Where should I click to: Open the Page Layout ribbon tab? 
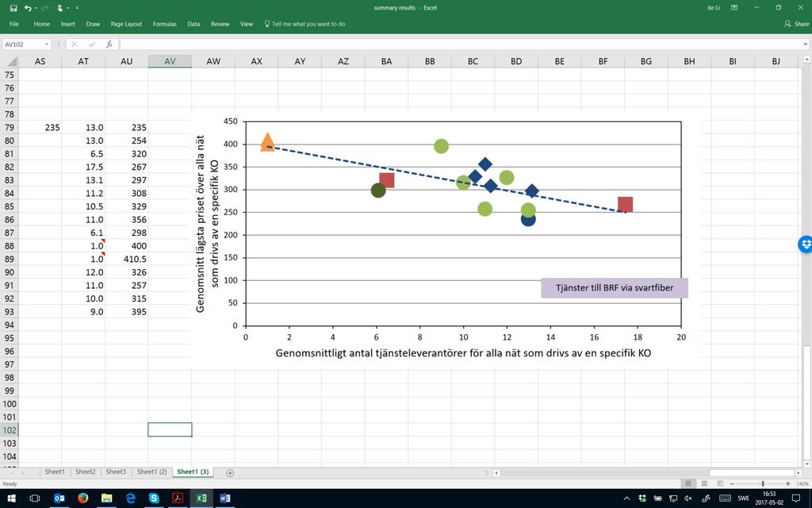pyautogui.click(x=126, y=24)
